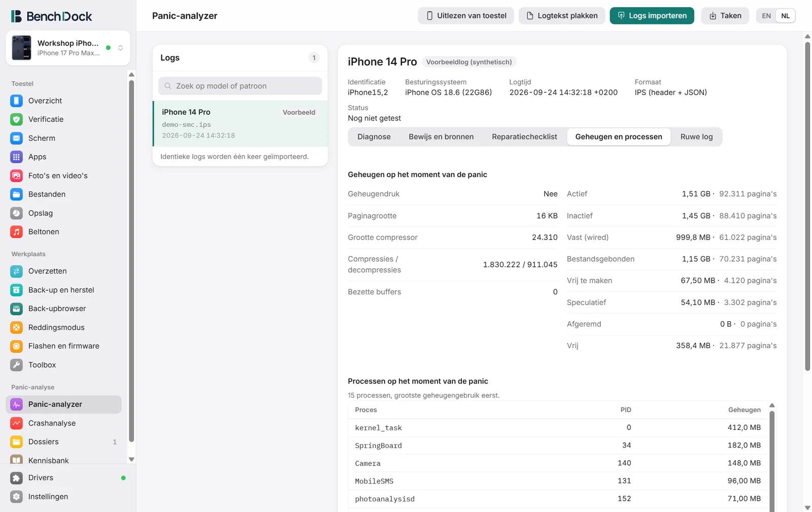This screenshot has width=812, height=512.
Task: Click the Logtijd value
Action: coord(563,92)
